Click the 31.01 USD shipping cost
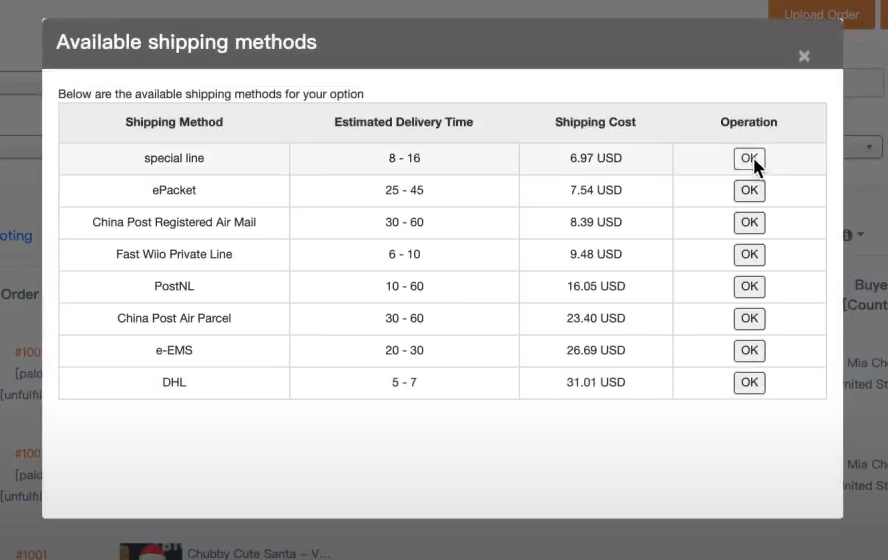This screenshot has height=560, width=888. pyautogui.click(x=596, y=382)
